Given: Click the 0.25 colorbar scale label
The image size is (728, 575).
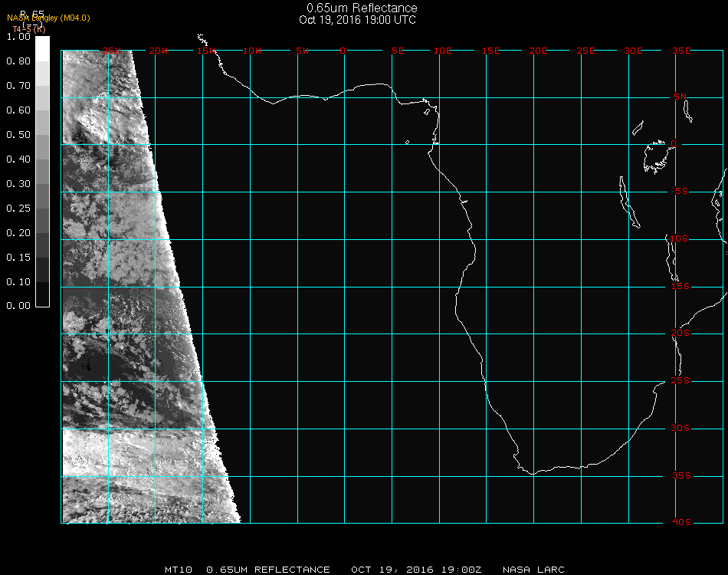Looking at the screenshot, I should click(18, 209).
